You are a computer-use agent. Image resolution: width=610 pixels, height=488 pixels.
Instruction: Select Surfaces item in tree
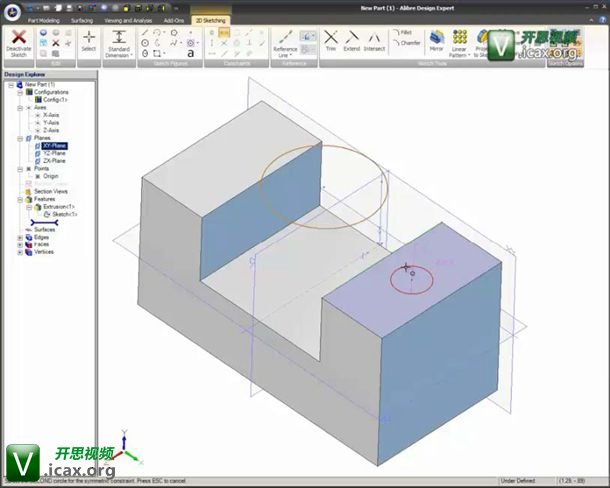(x=44, y=230)
